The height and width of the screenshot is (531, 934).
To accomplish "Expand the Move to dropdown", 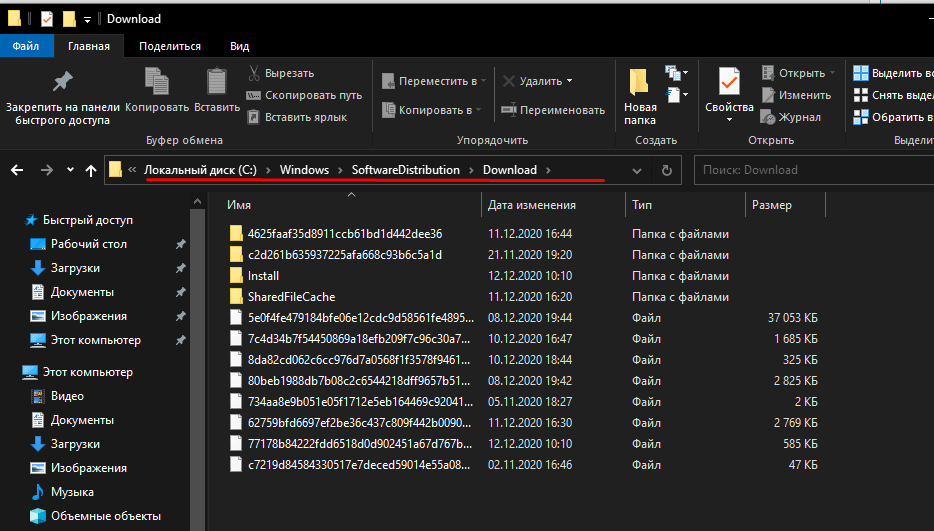I will tap(485, 81).
